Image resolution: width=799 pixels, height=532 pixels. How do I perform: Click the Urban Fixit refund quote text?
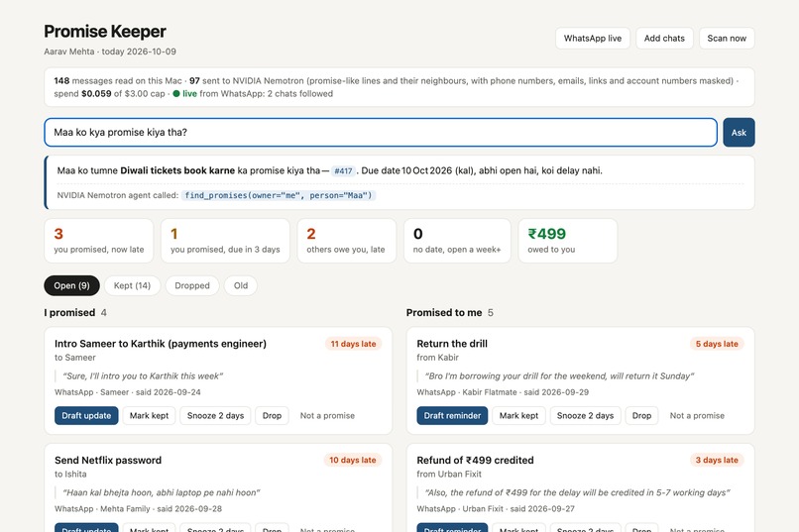point(577,492)
